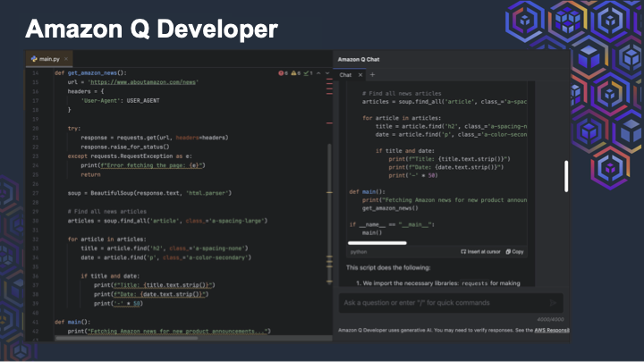Click the send message arrow icon
This screenshot has height=362, width=644.
tap(554, 303)
